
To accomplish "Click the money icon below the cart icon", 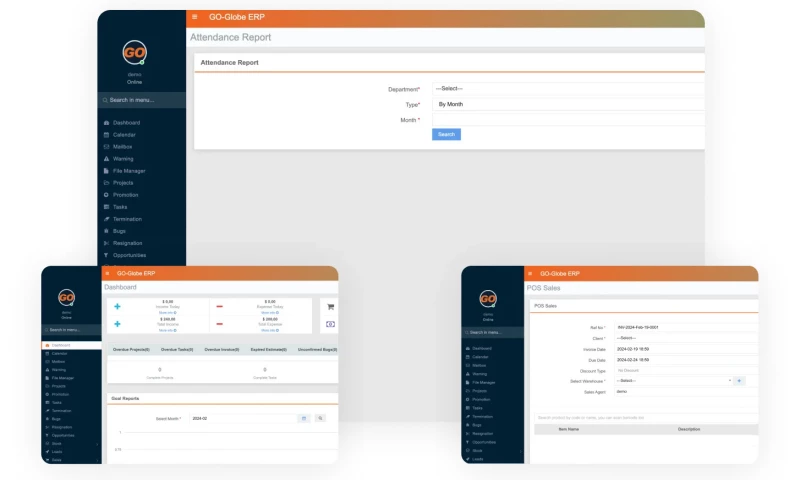I will pos(330,324).
